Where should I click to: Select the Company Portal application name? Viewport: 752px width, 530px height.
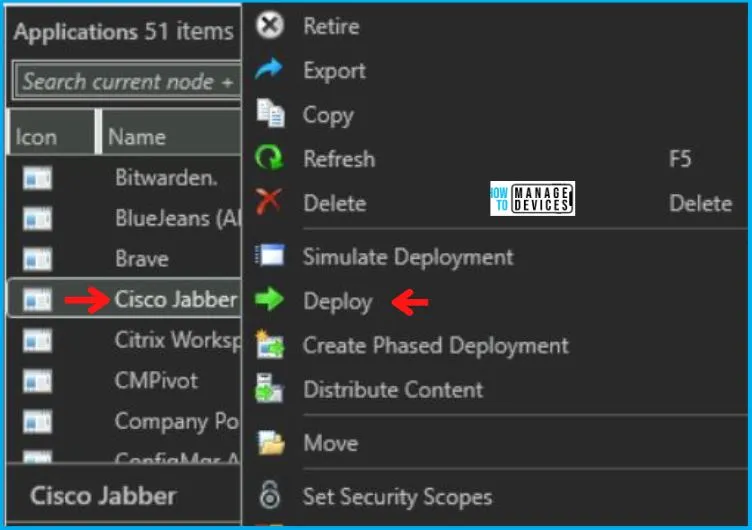[177, 422]
